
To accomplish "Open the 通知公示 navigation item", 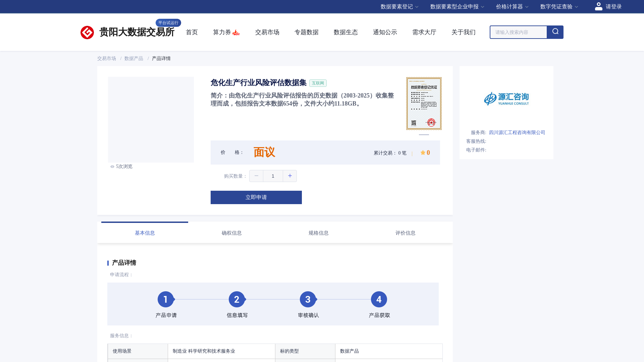I will pos(385,32).
